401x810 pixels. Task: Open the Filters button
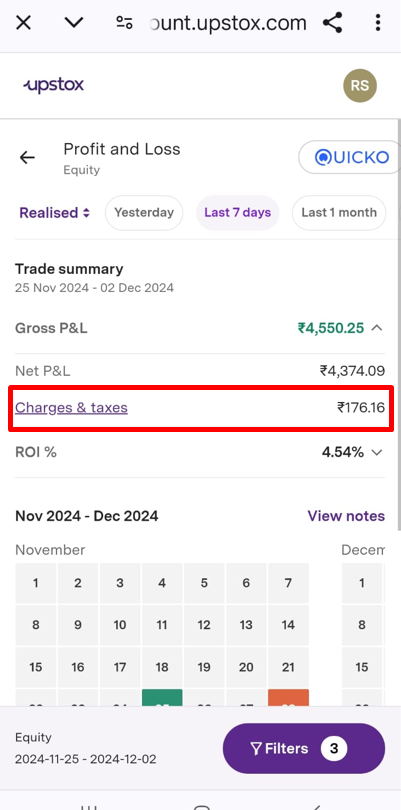point(304,749)
